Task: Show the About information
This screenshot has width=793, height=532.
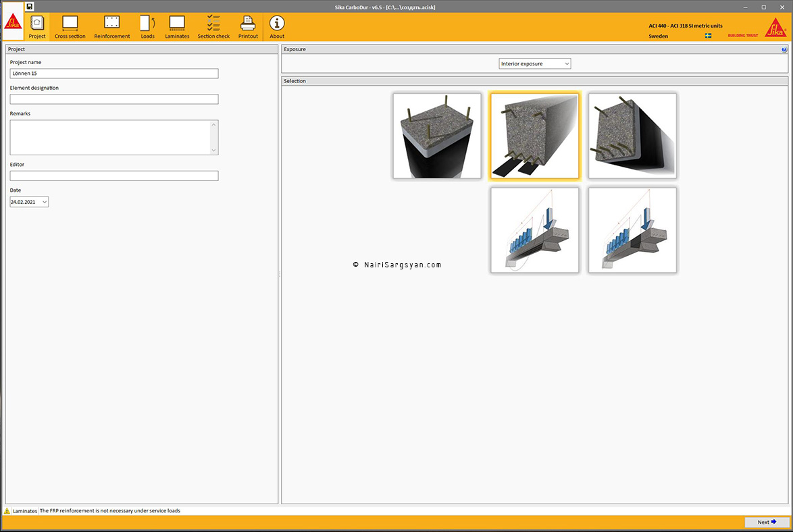Action: (x=277, y=27)
